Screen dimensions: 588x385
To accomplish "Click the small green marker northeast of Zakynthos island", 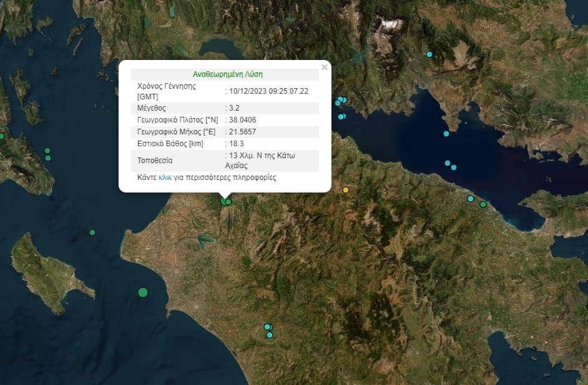I will point(92,232).
